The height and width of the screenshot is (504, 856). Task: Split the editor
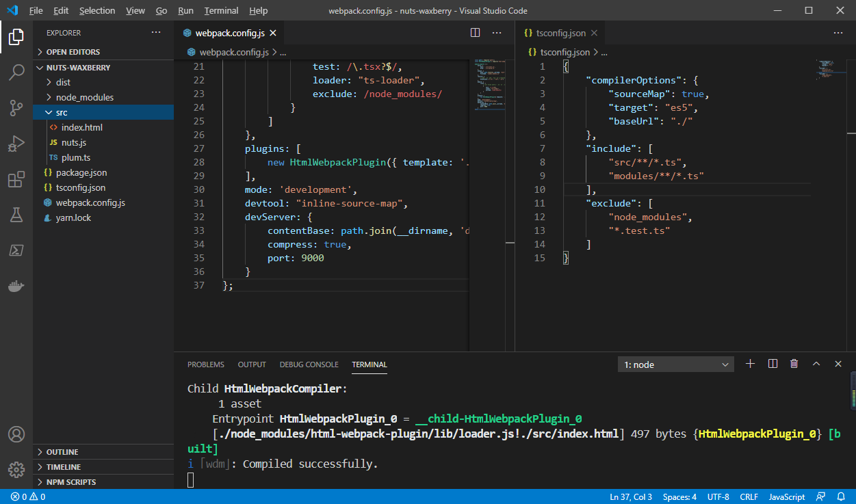(475, 32)
